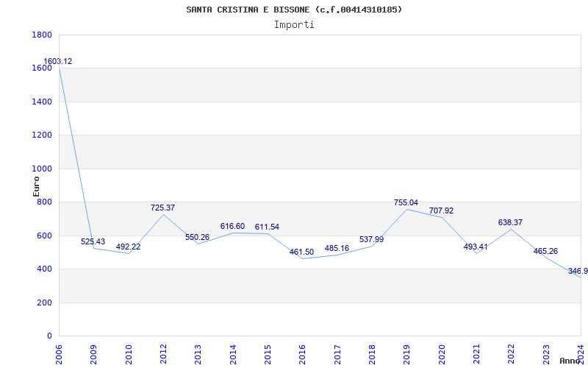Click the 1400 y-axis tick label
The height and width of the screenshot is (368, 588).
point(42,102)
